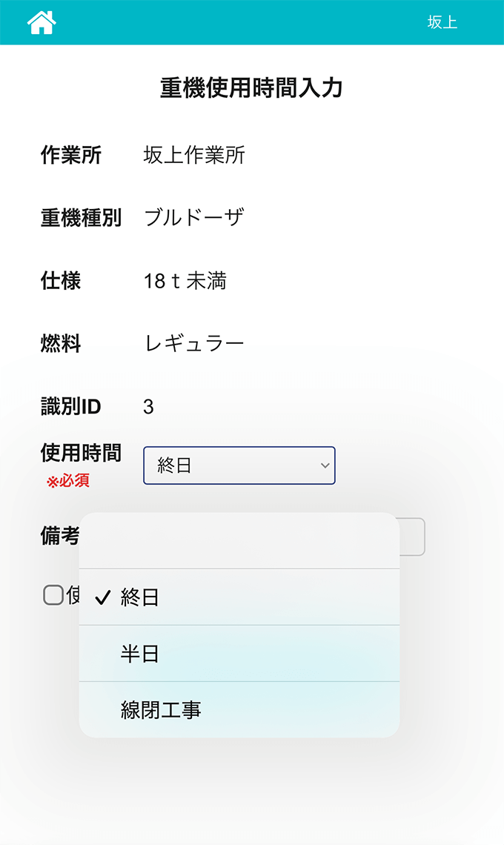Open the 使用時間 dropdown
This screenshot has width=504, height=845.
(x=239, y=465)
